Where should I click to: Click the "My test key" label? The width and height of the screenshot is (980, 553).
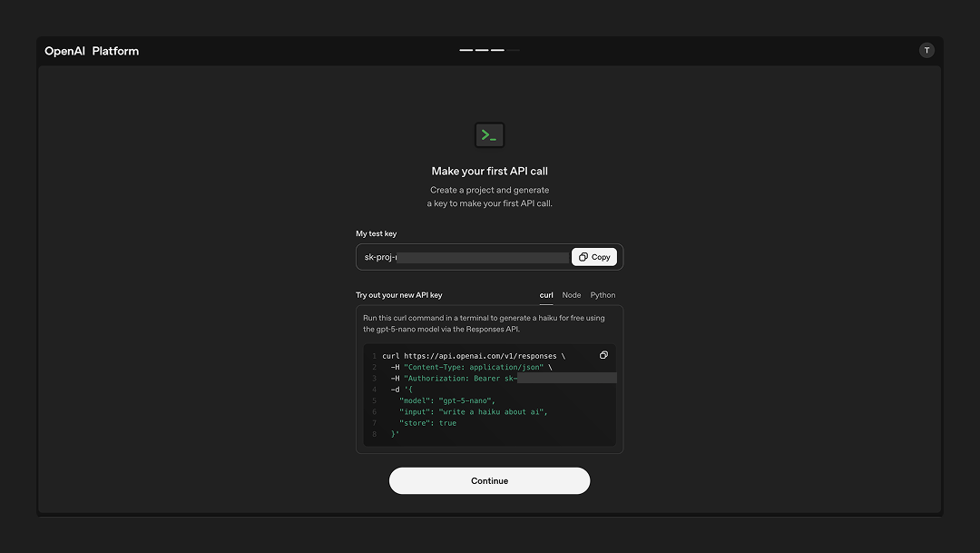click(x=377, y=233)
